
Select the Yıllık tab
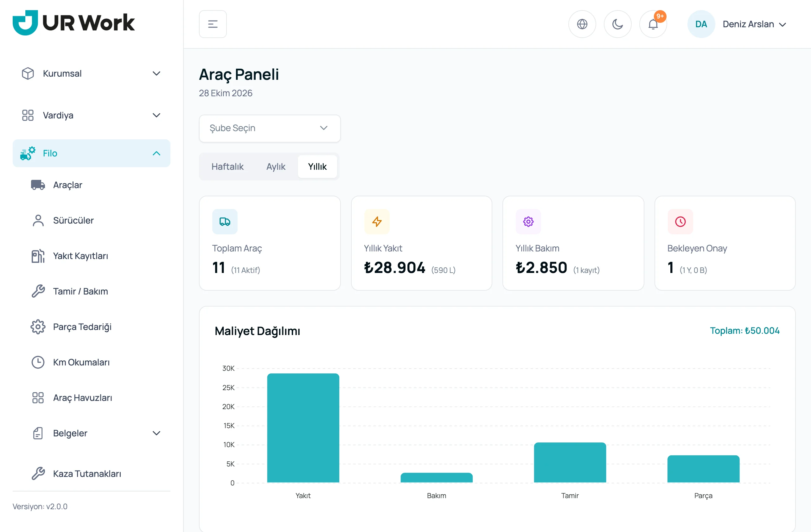click(x=317, y=167)
